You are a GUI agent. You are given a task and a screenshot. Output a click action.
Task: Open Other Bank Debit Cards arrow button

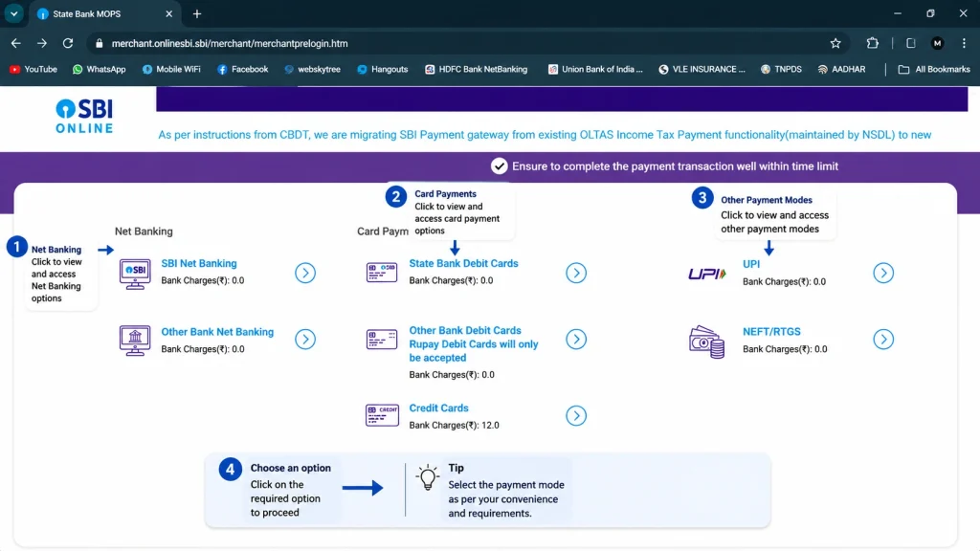(x=576, y=340)
